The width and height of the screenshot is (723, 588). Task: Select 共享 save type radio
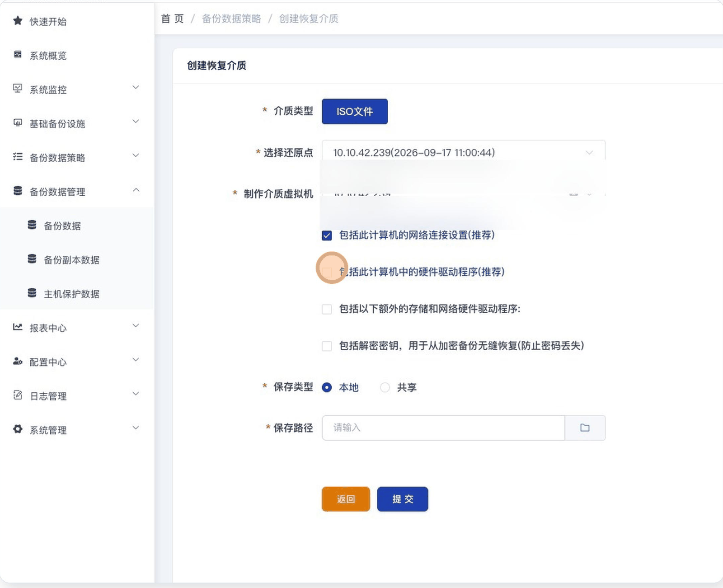coord(385,387)
